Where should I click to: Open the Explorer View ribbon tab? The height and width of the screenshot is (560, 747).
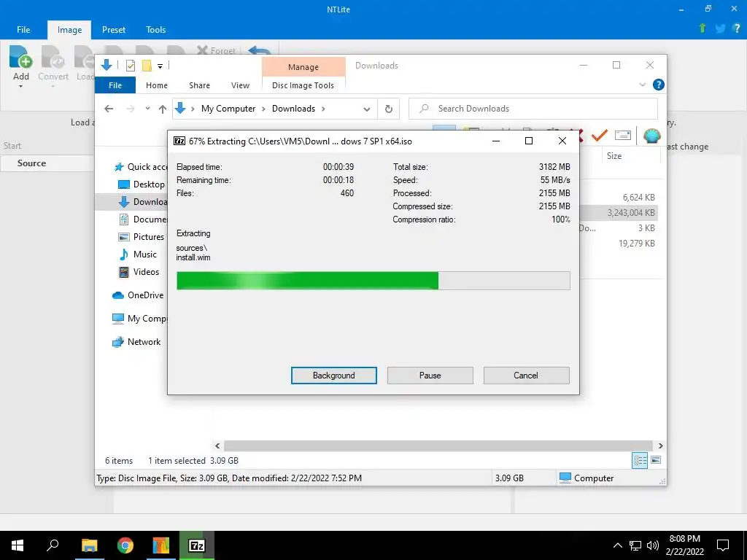click(x=240, y=85)
